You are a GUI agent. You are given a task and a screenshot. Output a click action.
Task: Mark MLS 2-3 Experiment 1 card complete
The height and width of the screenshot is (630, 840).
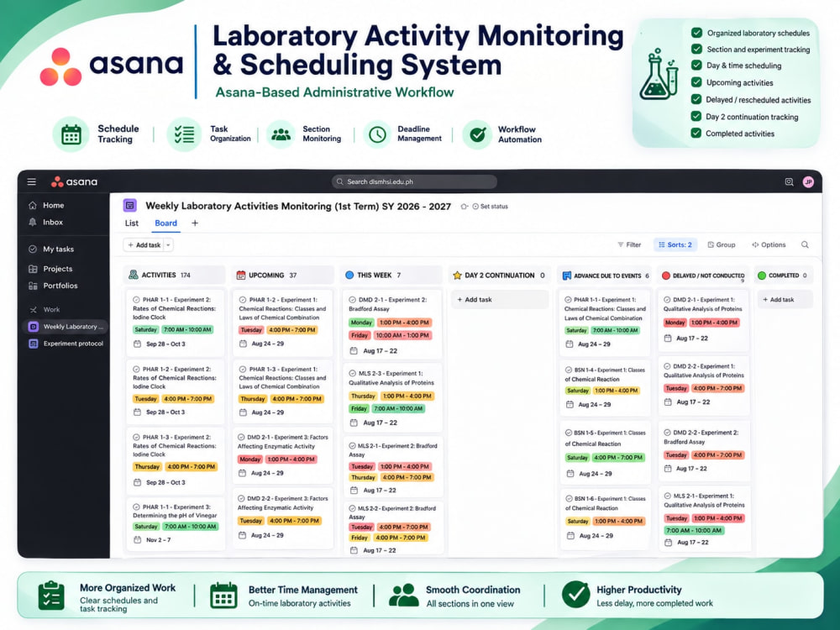point(352,374)
